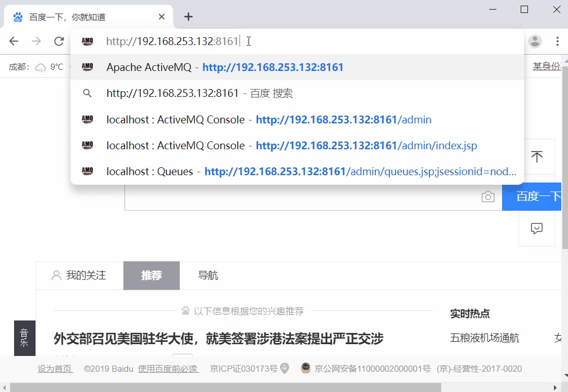Viewport: 568px width, 392px height.
Task: Minimize the browser window
Action: tap(492, 10)
